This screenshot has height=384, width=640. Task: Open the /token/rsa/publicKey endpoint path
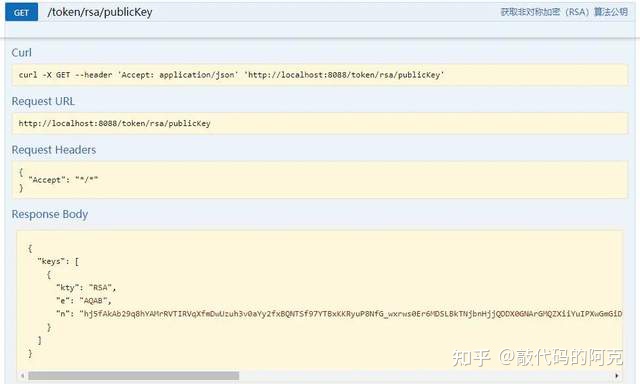[x=100, y=12]
